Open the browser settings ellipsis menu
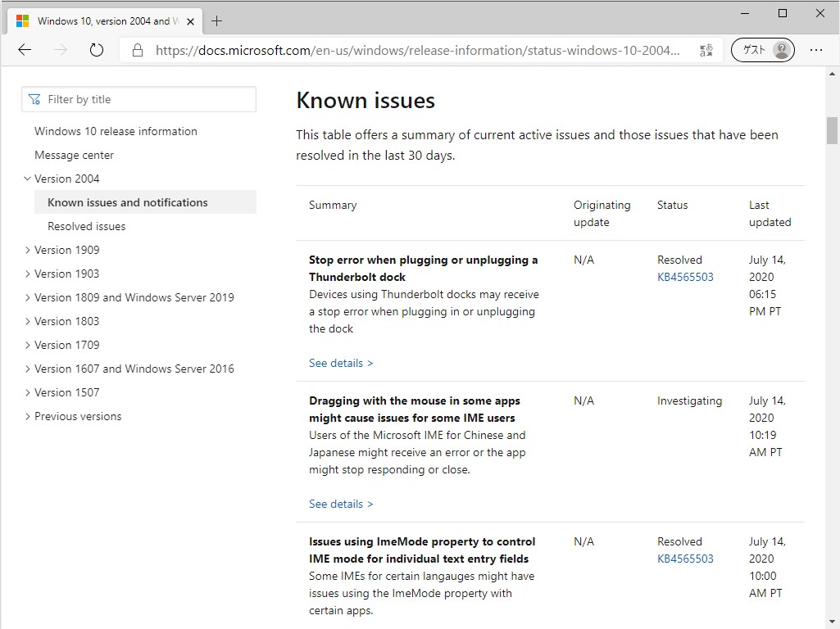 click(815, 50)
